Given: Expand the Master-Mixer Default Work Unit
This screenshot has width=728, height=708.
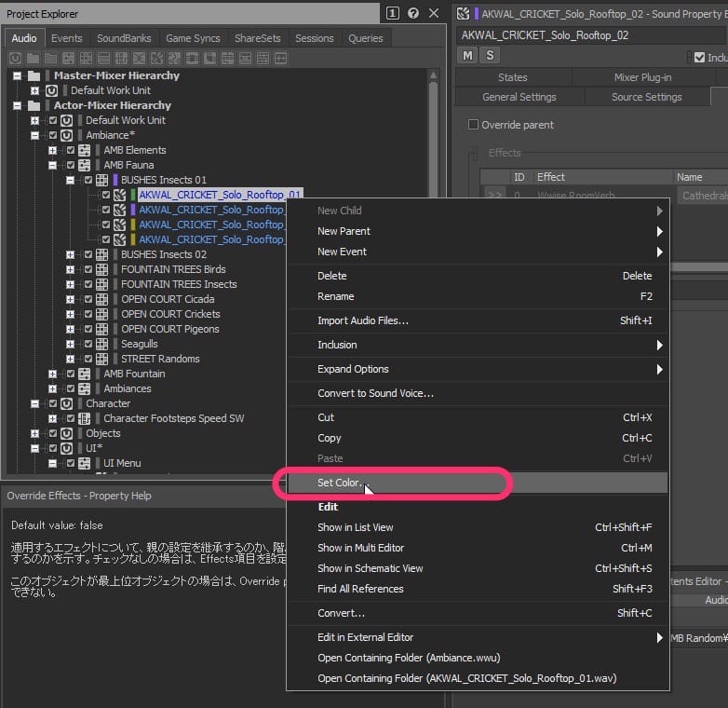Looking at the screenshot, I should pyautogui.click(x=34, y=90).
